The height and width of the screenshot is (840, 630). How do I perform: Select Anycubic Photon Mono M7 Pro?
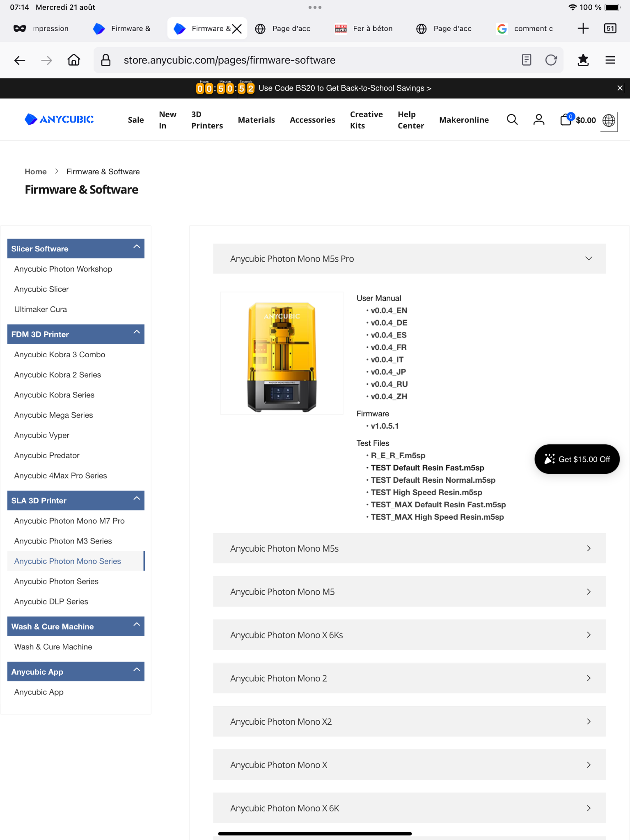pyautogui.click(x=69, y=521)
